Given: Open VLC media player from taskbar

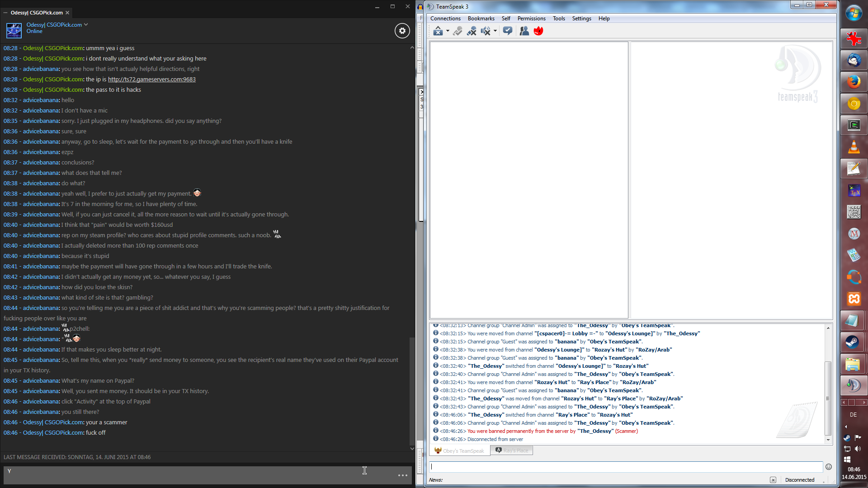Looking at the screenshot, I should point(854,147).
